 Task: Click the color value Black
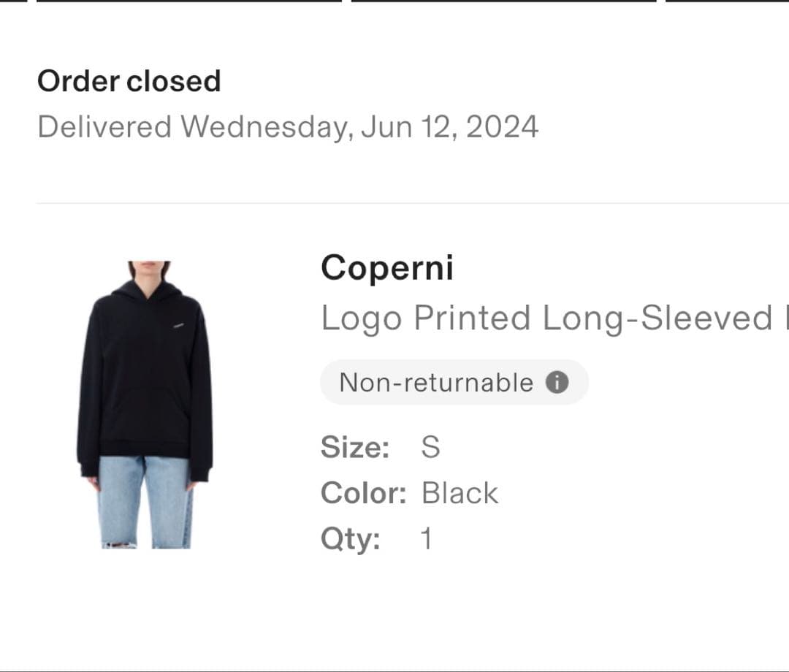point(460,493)
